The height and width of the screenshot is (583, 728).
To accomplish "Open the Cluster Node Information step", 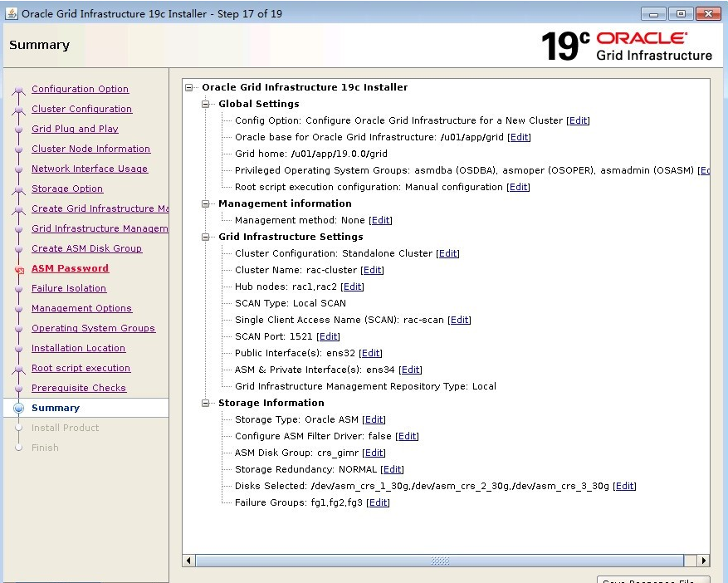I will (x=90, y=149).
